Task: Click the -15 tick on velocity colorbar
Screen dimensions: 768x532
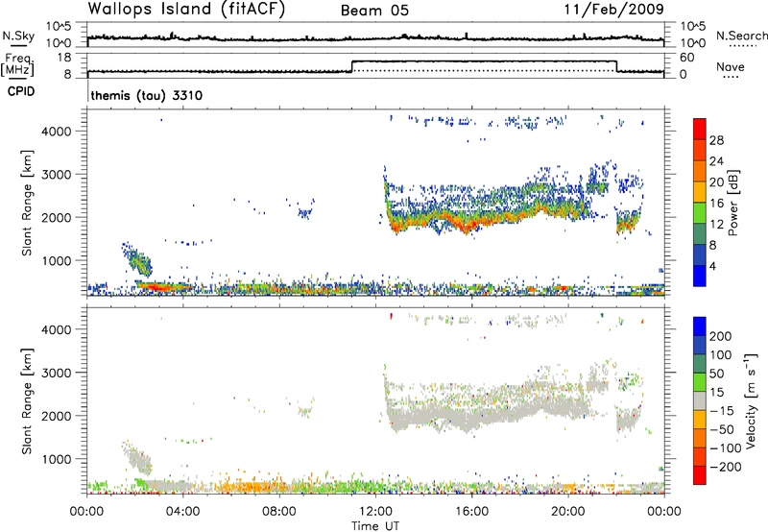Action: pyautogui.click(x=722, y=410)
